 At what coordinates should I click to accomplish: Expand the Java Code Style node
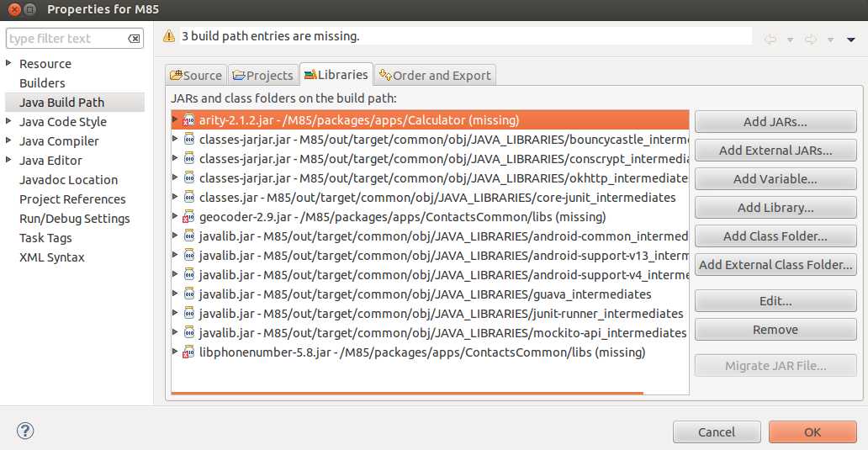[x=8, y=121]
